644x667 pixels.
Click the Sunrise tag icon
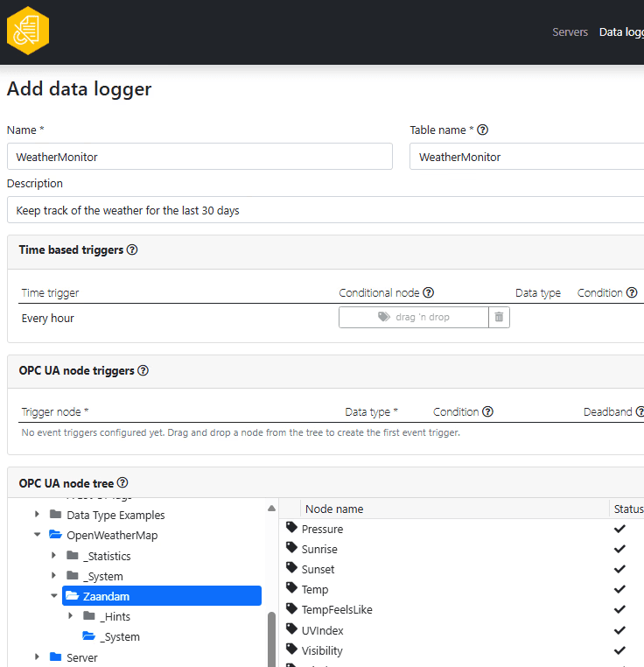291,547
